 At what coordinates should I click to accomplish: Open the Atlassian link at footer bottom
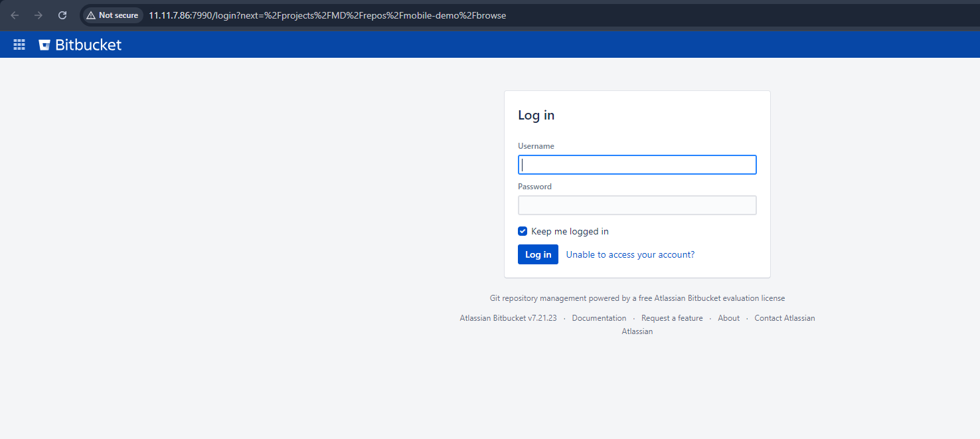(637, 331)
